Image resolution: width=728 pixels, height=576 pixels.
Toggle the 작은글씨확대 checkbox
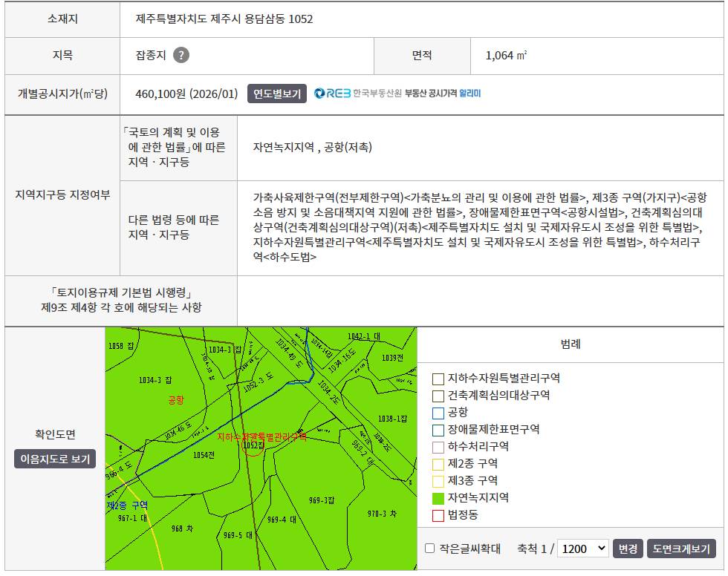click(x=430, y=549)
